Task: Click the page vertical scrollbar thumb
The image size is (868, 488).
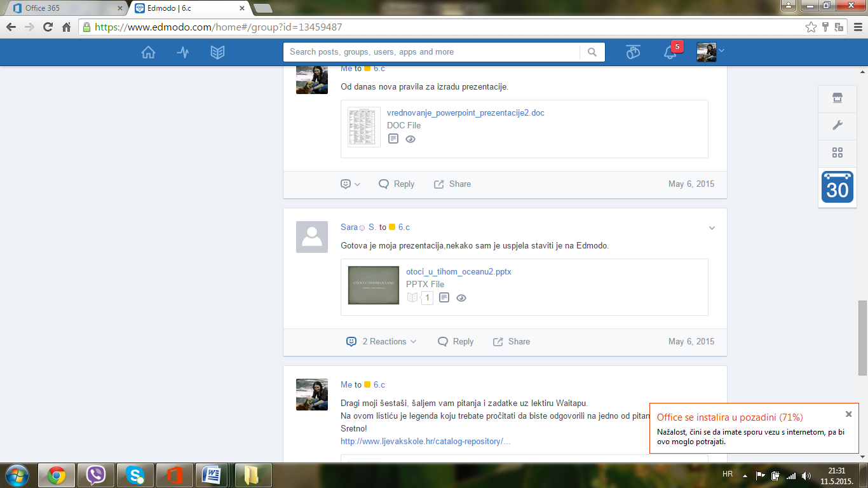Action: 862,337
